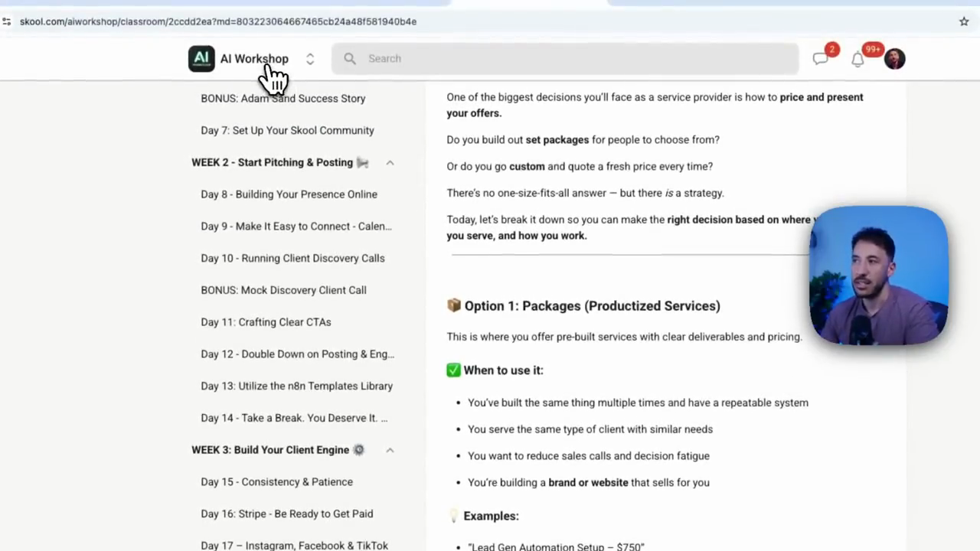Collapse the WEEK 2 section chevron
The image size is (980, 551).
(x=390, y=162)
